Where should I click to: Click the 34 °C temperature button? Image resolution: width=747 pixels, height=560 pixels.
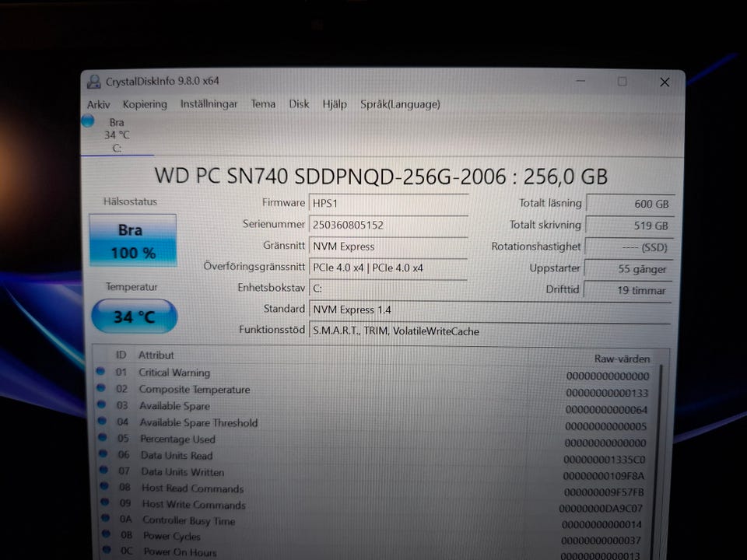pos(134,317)
